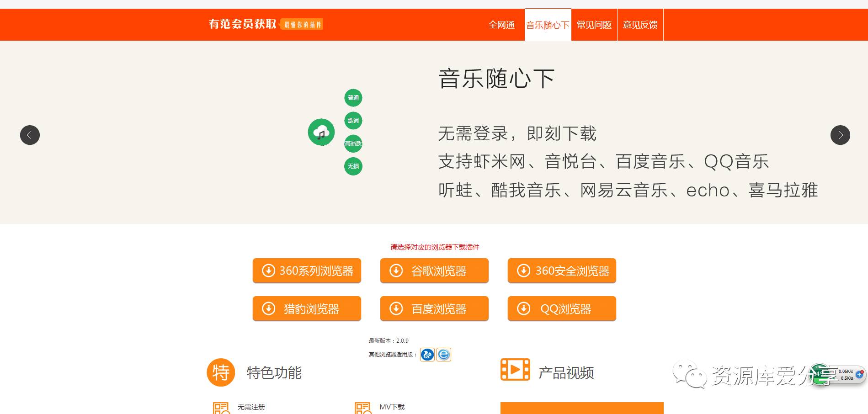This screenshot has height=414, width=868.
Task: Click the 百度浏览器 download button
Action: [434, 308]
